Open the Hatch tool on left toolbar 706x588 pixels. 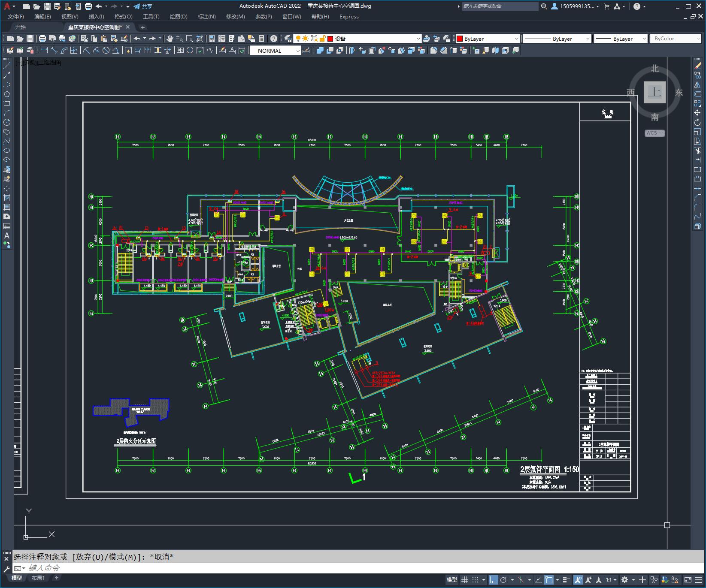click(x=7, y=198)
